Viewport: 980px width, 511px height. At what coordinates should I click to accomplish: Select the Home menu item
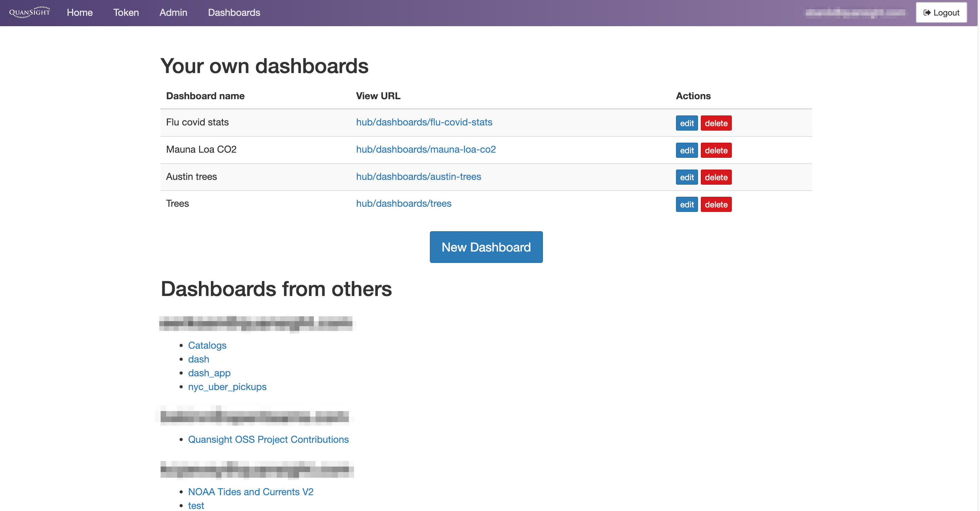[x=80, y=12]
